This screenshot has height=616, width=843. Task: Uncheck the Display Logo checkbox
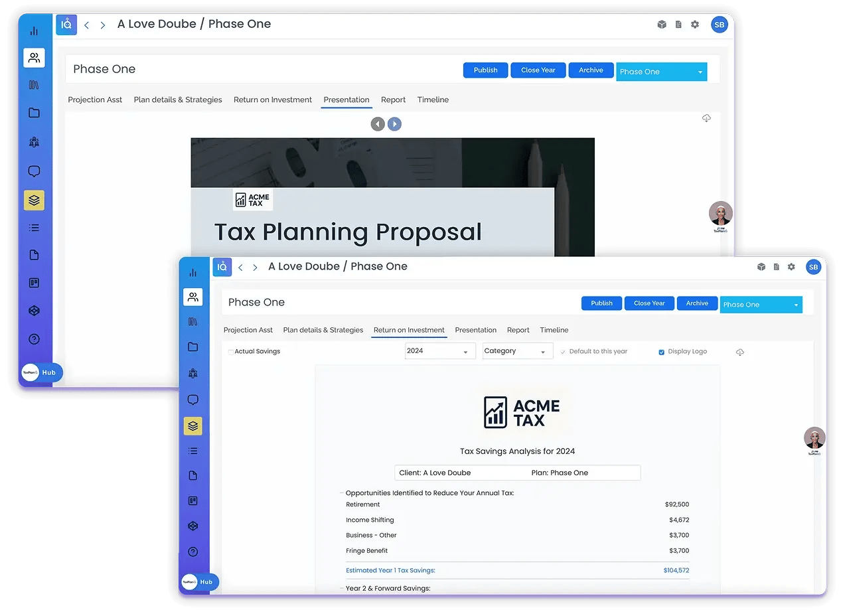[x=661, y=352]
